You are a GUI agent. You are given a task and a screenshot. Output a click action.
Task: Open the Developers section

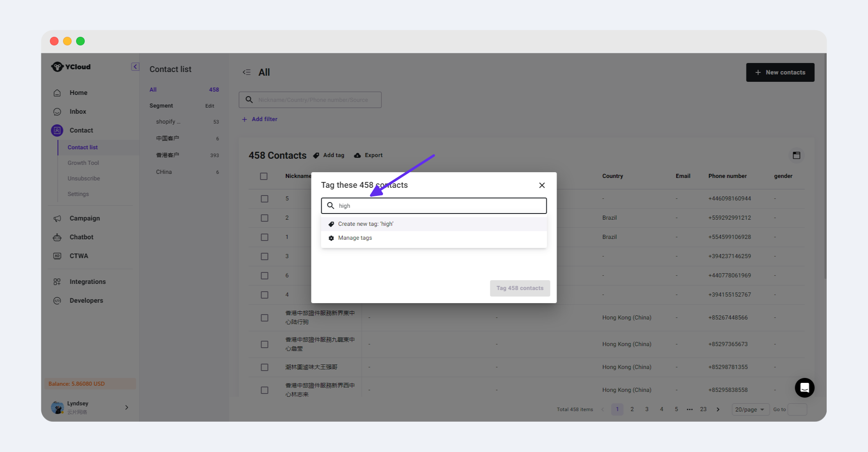[86, 301]
